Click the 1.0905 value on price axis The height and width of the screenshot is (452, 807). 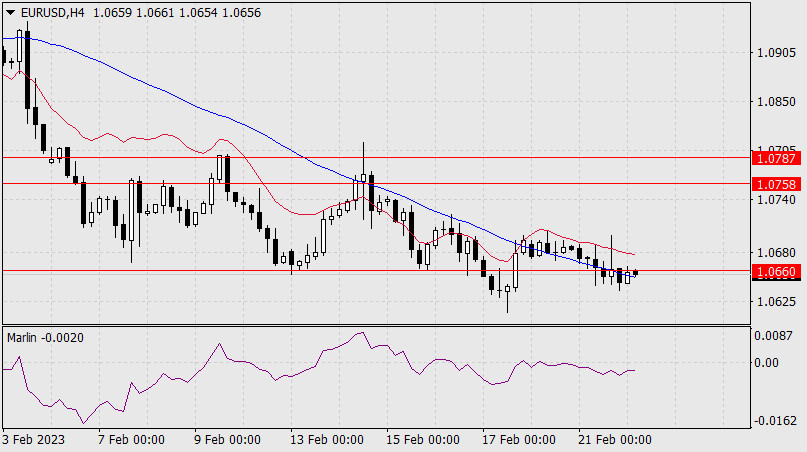(x=776, y=53)
